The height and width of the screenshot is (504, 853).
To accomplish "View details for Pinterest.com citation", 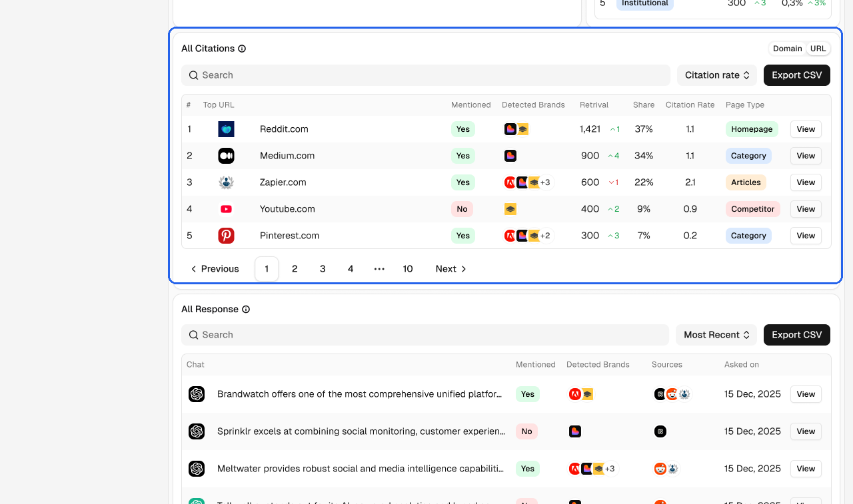I will pyautogui.click(x=806, y=236).
